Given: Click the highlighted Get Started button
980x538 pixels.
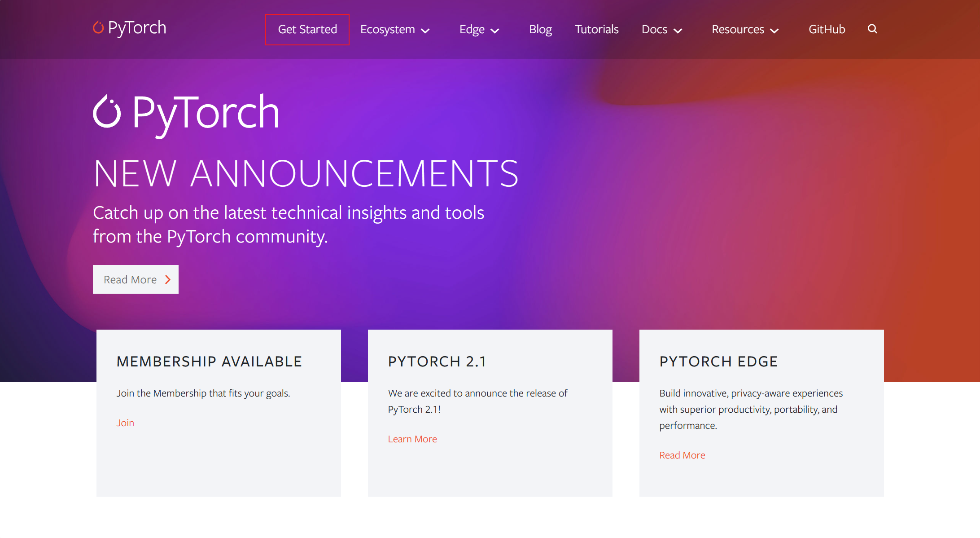Looking at the screenshot, I should point(307,29).
